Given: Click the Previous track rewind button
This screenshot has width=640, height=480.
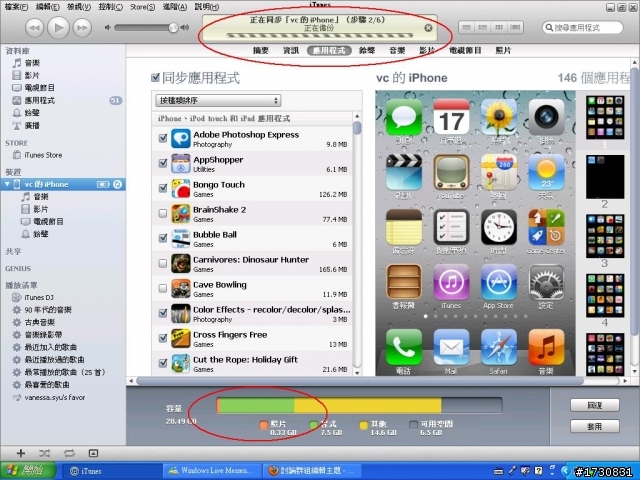Looking at the screenshot, I should point(34,28).
